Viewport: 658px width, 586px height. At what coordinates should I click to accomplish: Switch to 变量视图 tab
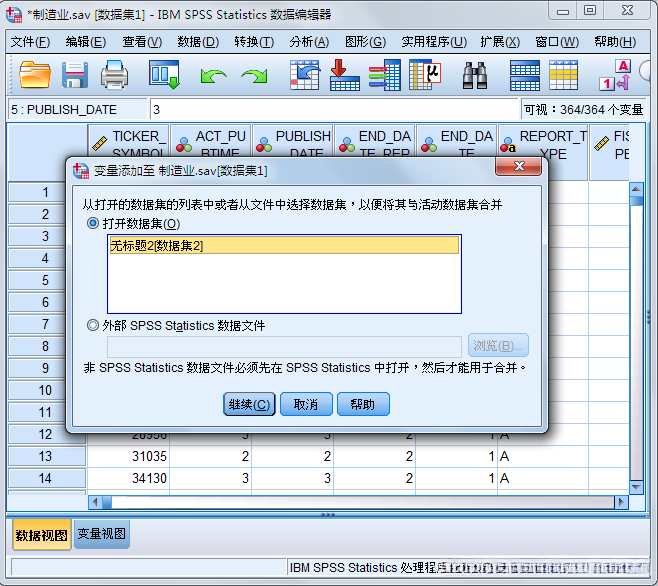pos(102,534)
